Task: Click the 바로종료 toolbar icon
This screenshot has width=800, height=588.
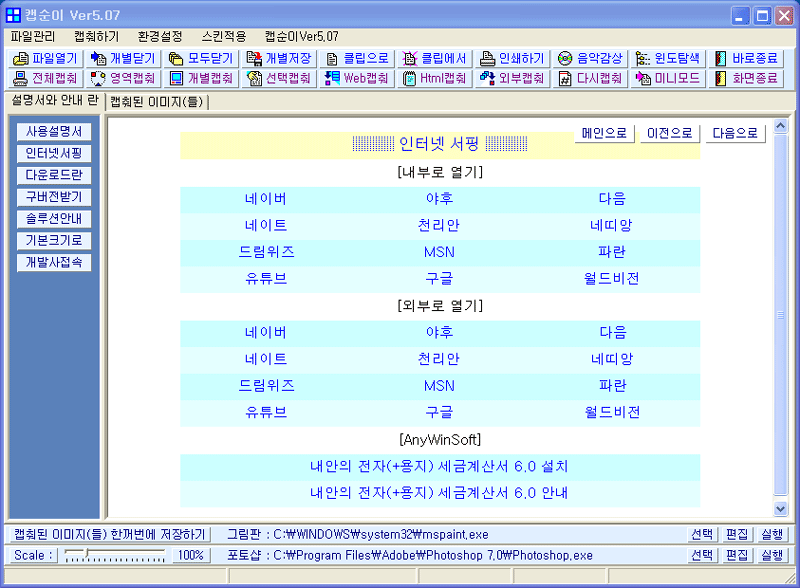Action: click(x=720, y=59)
